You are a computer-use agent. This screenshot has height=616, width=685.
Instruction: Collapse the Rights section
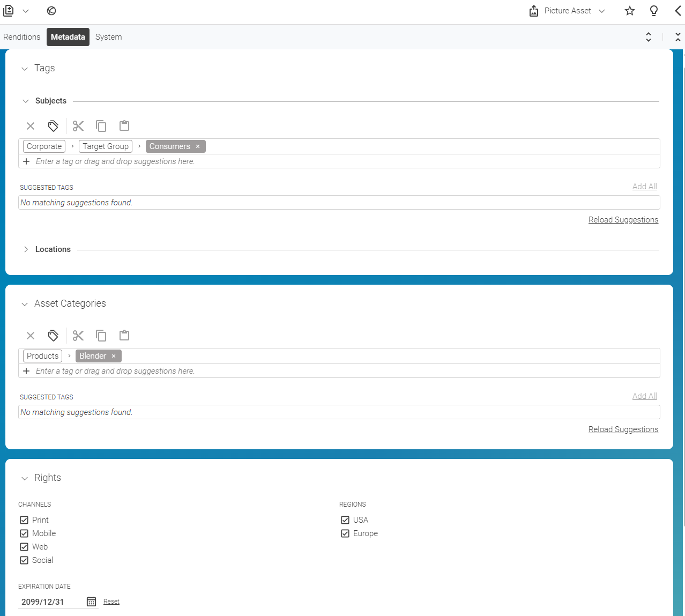24,478
